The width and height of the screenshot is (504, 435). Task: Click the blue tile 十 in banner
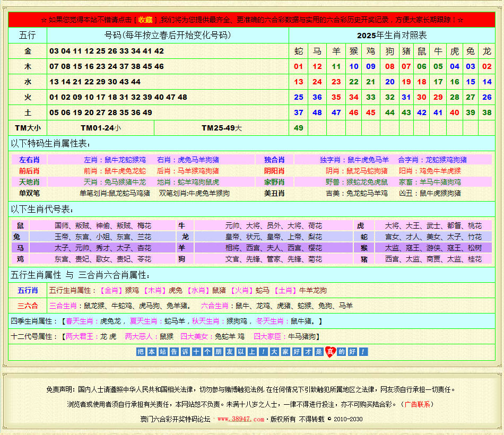(x=196, y=352)
